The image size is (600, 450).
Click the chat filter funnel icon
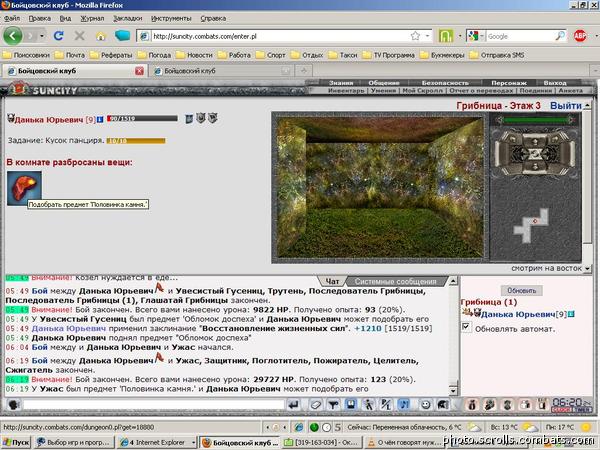333,404
